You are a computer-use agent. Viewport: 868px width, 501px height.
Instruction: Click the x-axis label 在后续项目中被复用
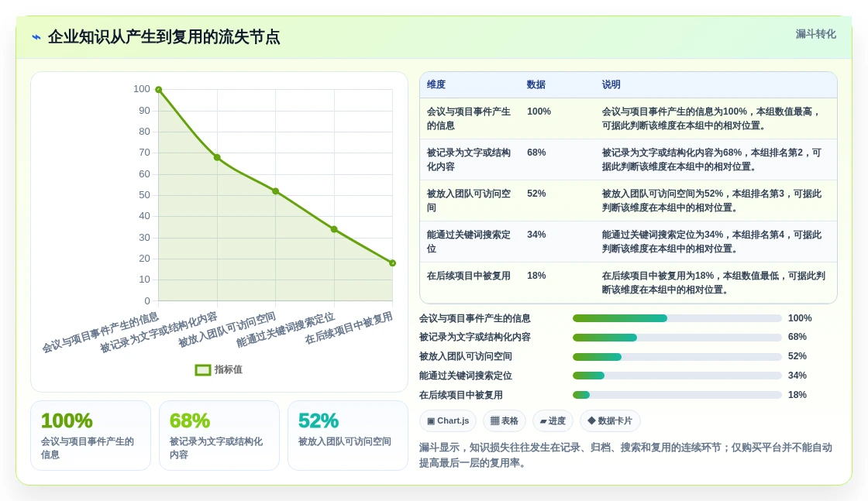click(x=349, y=328)
